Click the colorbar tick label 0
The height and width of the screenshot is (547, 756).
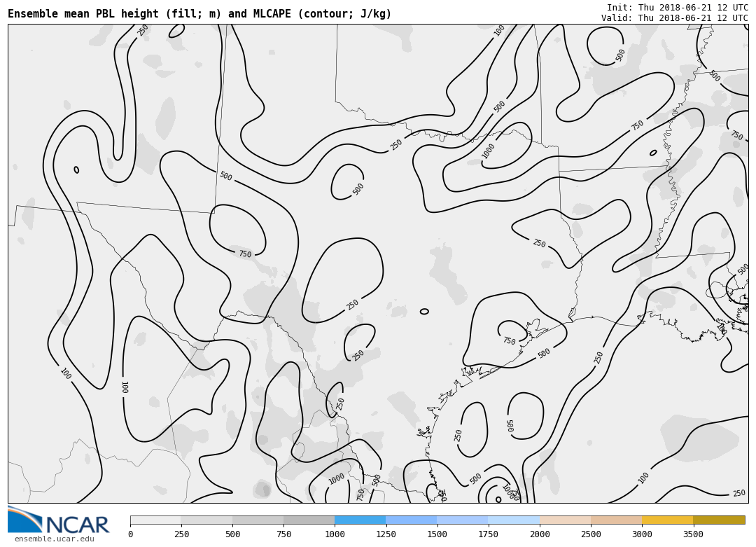coord(130,534)
